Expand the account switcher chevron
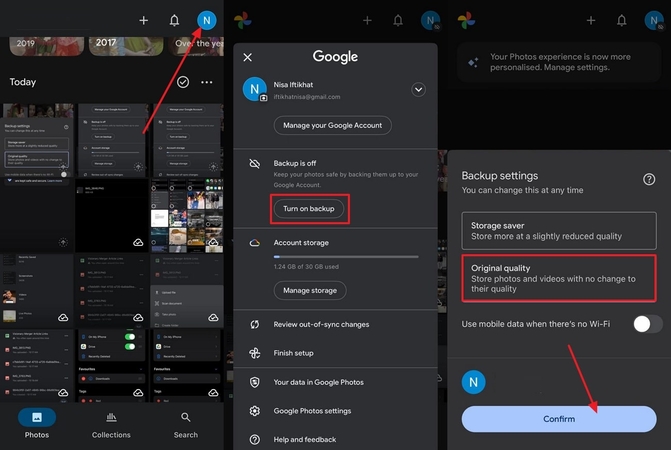 pyautogui.click(x=418, y=89)
